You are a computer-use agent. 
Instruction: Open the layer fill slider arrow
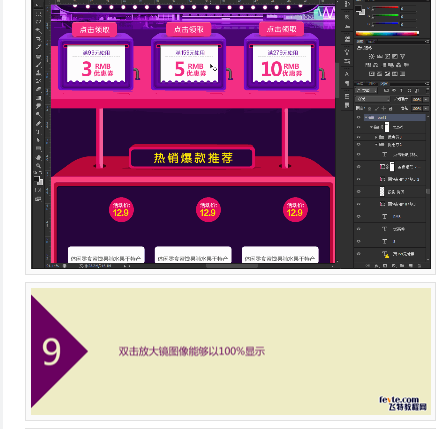pyautogui.click(x=426, y=108)
